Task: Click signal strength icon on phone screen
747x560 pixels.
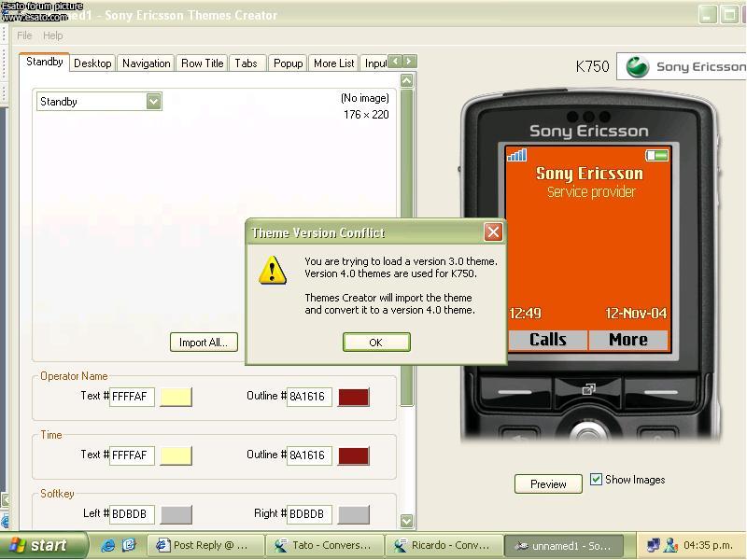Action: pos(517,155)
